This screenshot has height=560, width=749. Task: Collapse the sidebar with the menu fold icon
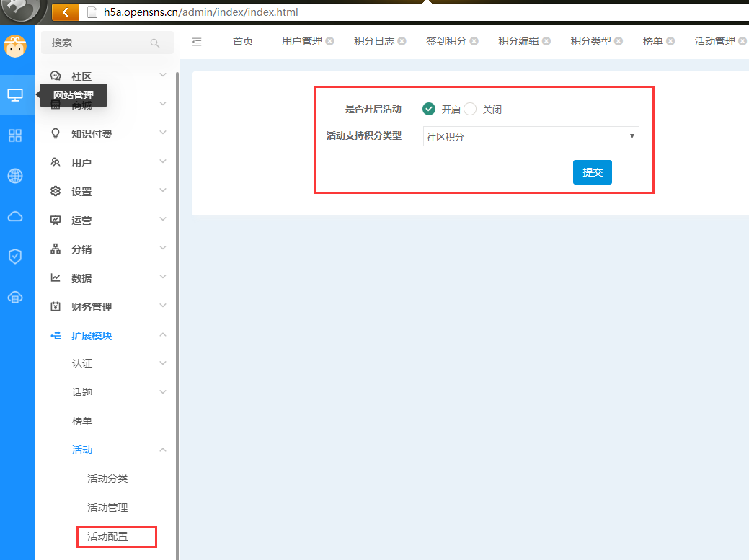(x=197, y=42)
